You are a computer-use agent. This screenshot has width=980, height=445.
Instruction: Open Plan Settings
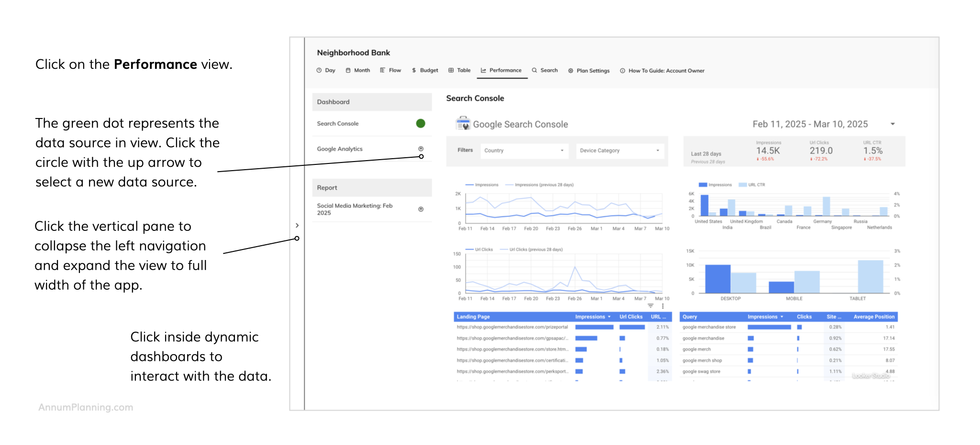point(589,71)
